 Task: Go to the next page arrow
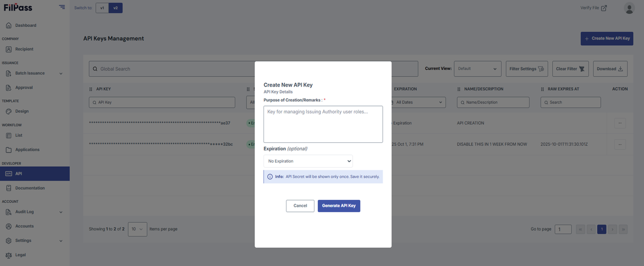pos(612,229)
